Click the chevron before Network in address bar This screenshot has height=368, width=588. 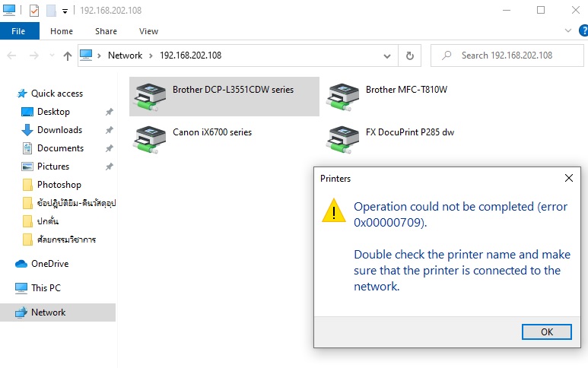99,56
